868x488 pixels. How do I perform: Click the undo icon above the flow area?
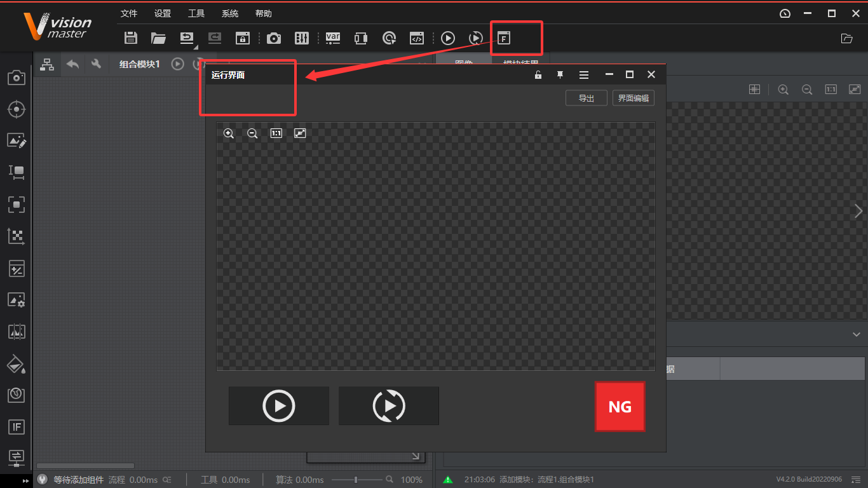(x=72, y=64)
